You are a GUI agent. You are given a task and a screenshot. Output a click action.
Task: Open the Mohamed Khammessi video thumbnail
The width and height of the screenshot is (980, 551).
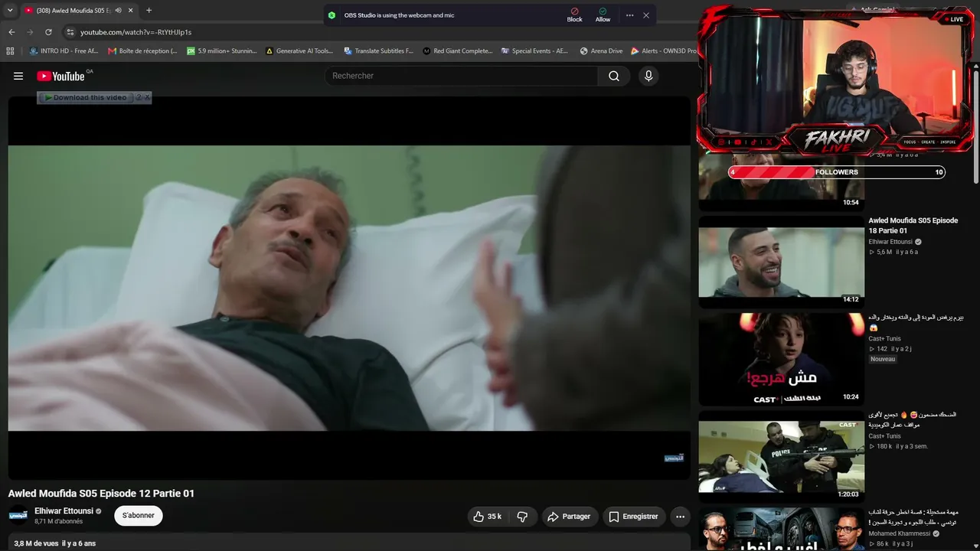[x=781, y=529]
